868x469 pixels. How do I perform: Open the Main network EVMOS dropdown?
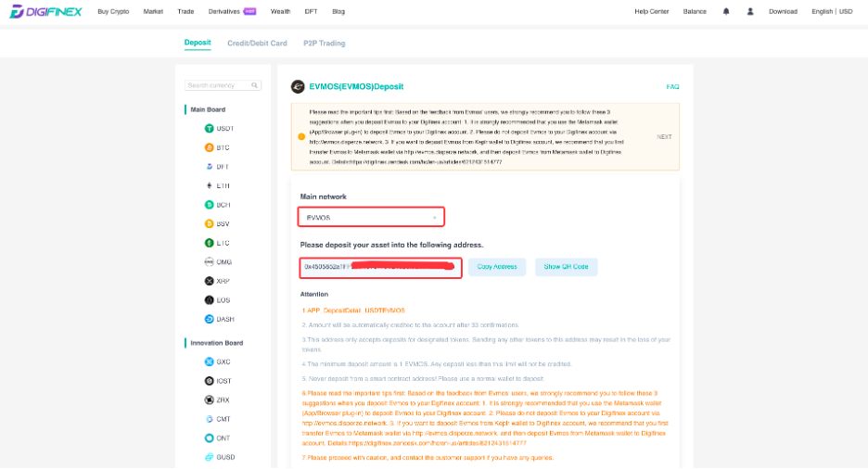(x=371, y=218)
